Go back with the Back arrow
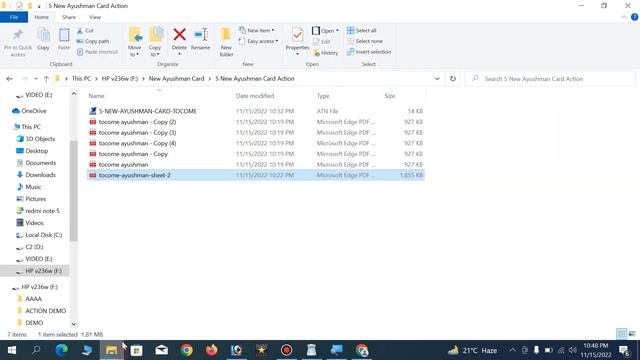Screen dimensions: 640x360 (x=9, y=79)
